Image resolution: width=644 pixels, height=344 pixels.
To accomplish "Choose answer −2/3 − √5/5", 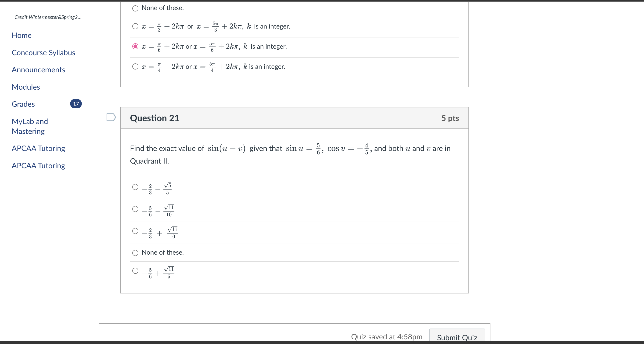I will click(x=135, y=187).
